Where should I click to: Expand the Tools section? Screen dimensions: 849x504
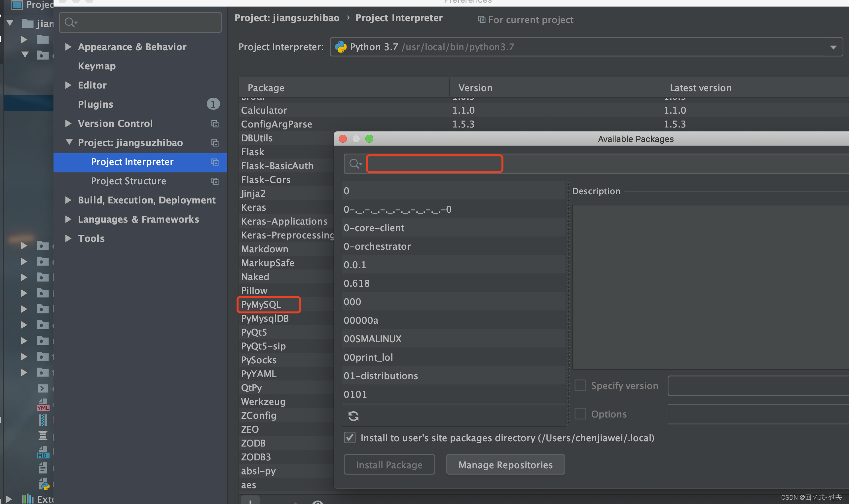(x=68, y=238)
